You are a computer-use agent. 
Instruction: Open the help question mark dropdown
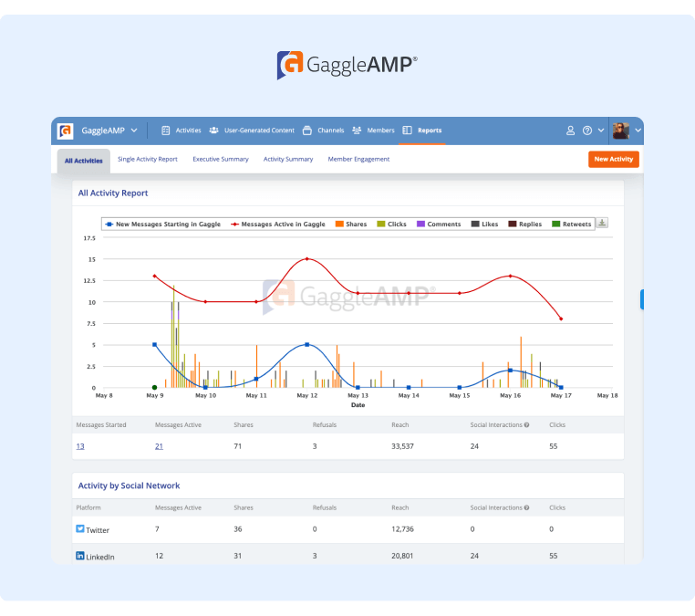point(593,131)
